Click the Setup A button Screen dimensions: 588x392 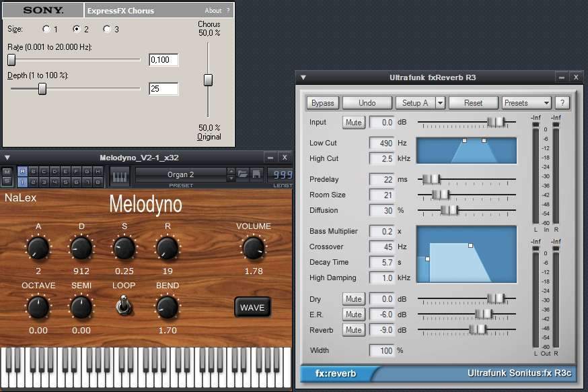[x=414, y=103]
